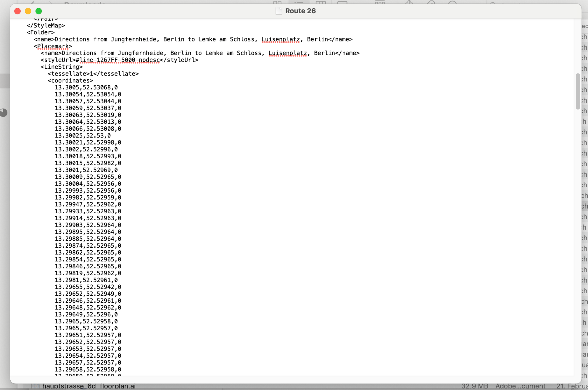Viewport: 588px width, 390px height.
Task: Click coordinate line 13.29903,52.52964,0
Action: [x=88, y=225]
